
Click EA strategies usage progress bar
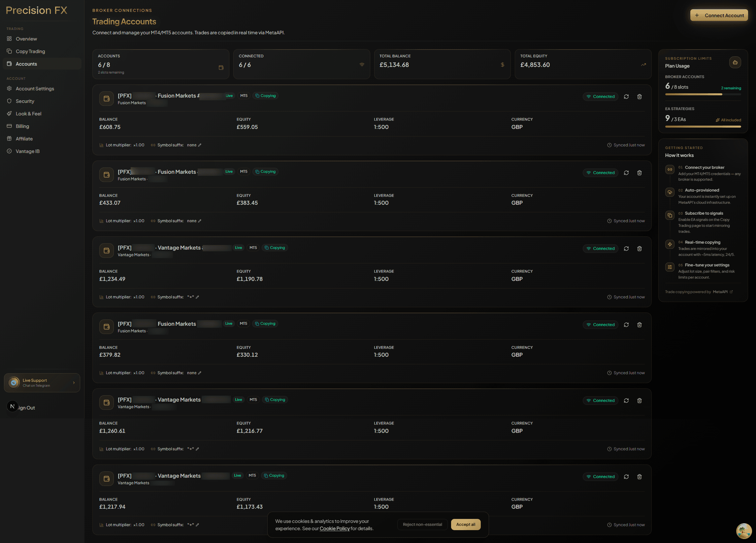(703, 127)
